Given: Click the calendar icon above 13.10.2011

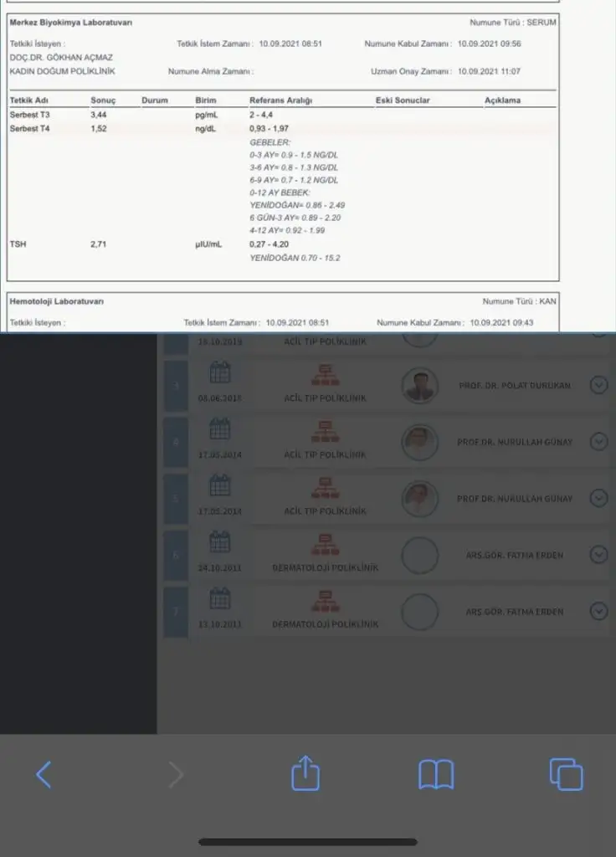Looking at the screenshot, I should (219, 599).
